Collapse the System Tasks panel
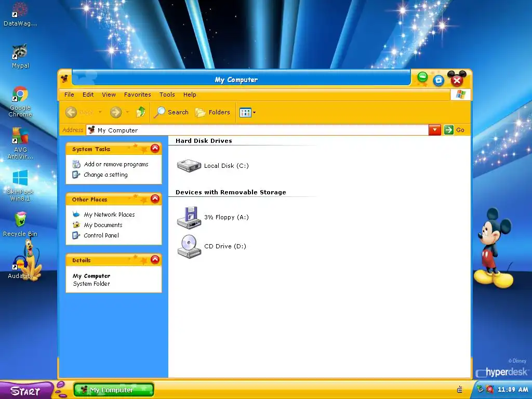 155,148
